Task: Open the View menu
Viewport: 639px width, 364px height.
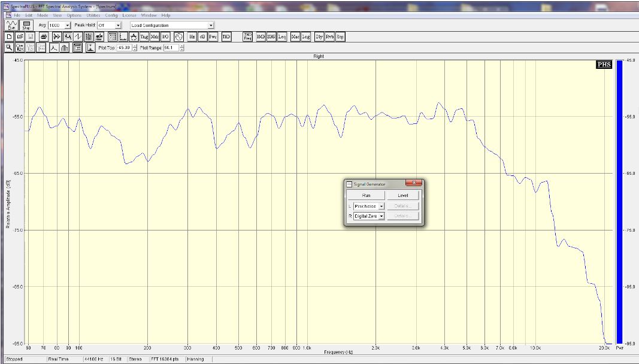Action: [x=57, y=16]
